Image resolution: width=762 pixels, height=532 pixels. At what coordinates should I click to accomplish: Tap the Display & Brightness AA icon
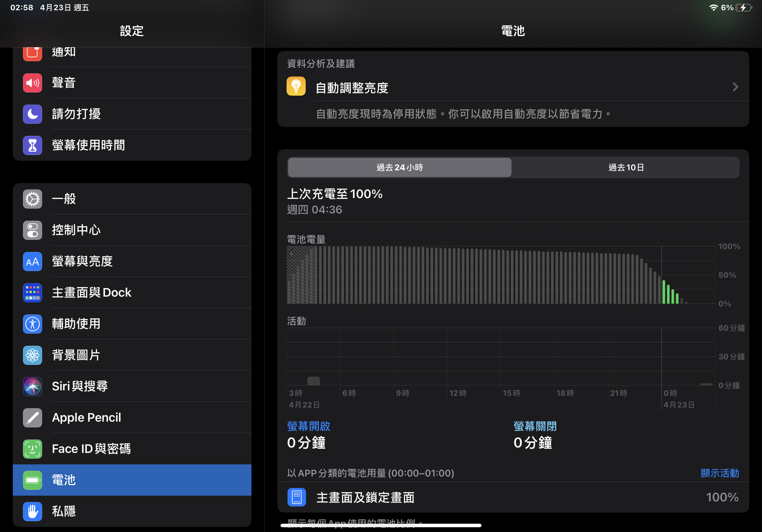32,262
